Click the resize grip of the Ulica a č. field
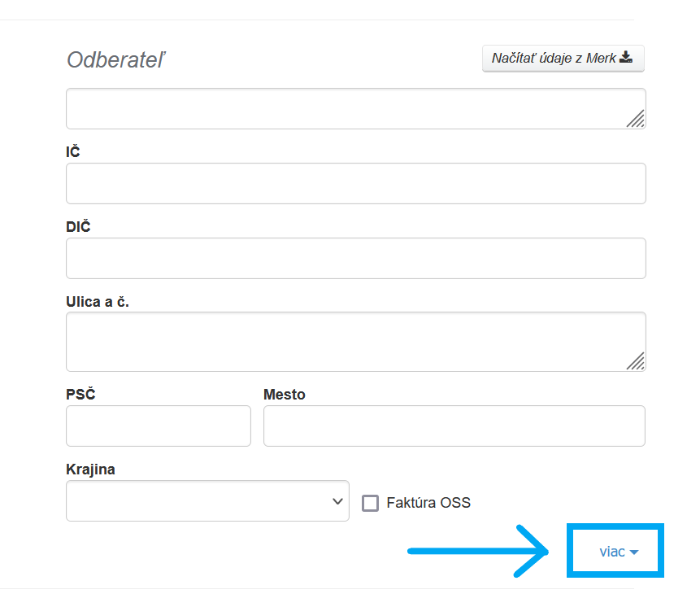This screenshot has height=607, width=700. (636, 361)
